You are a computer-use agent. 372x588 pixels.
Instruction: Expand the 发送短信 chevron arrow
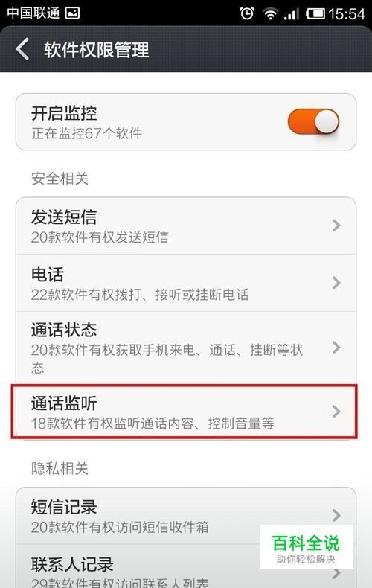click(x=336, y=226)
